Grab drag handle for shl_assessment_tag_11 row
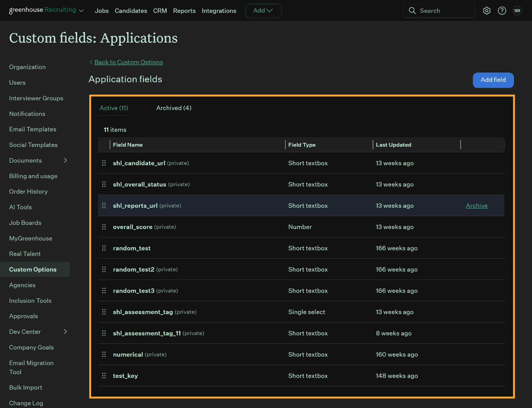Screen dimensions: 532x408 click(104, 333)
